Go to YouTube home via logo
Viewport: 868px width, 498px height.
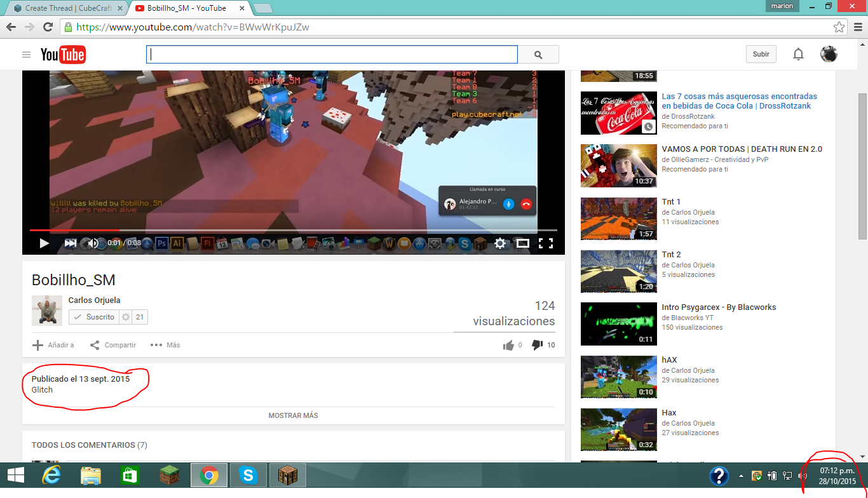click(x=63, y=55)
